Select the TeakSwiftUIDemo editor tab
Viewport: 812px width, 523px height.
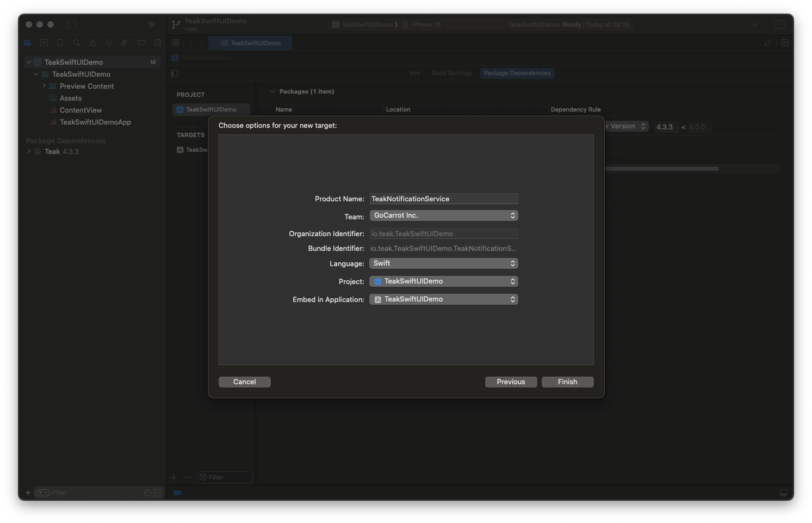point(251,43)
